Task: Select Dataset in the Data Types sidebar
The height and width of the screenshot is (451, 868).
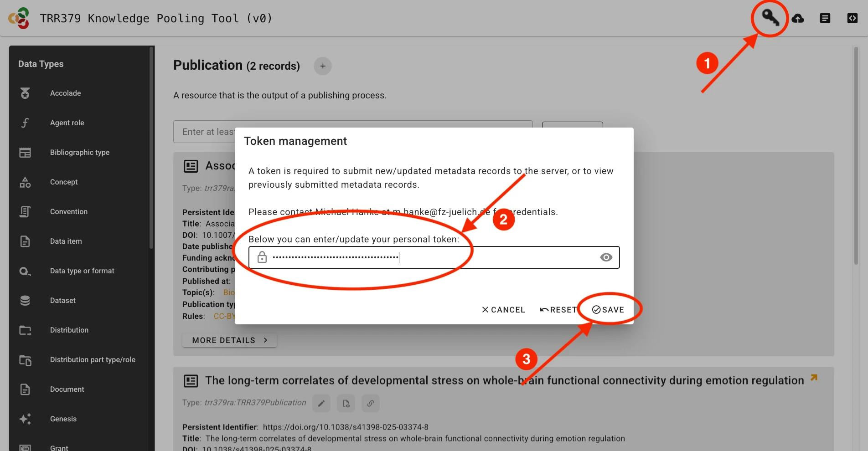Action: (62, 300)
